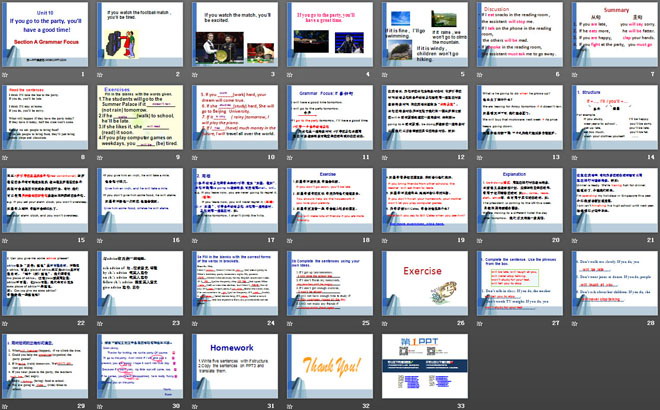Click the transition star icon under slide 5
Screen dimensions: 660x410
click(385, 75)
